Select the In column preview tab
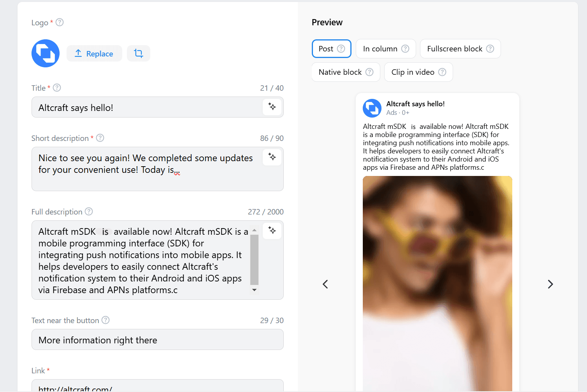 (386, 49)
